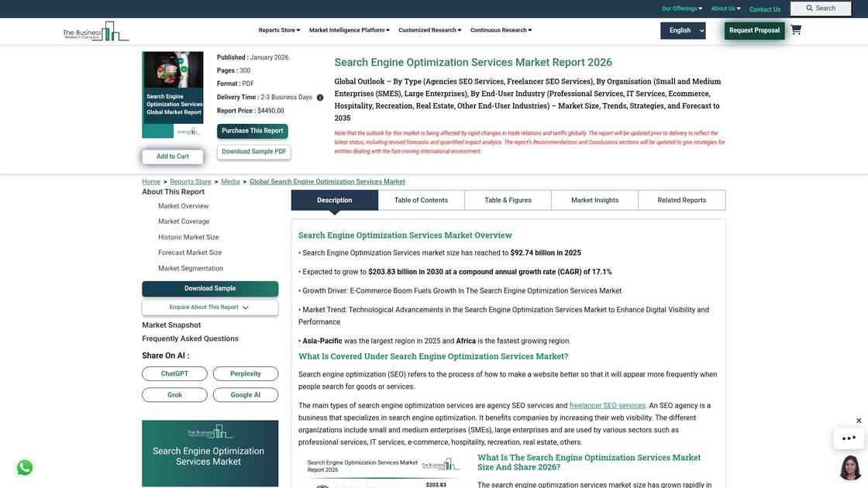The height and width of the screenshot is (488, 868).
Task: Click the delivery time info icon
Action: tap(320, 98)
